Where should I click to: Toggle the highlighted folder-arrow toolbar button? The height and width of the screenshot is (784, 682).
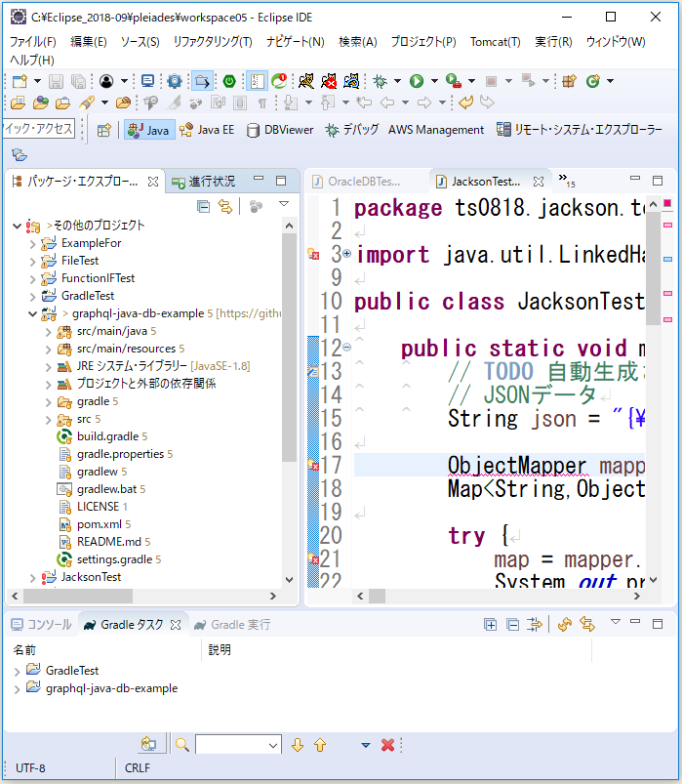click(202, 81)
